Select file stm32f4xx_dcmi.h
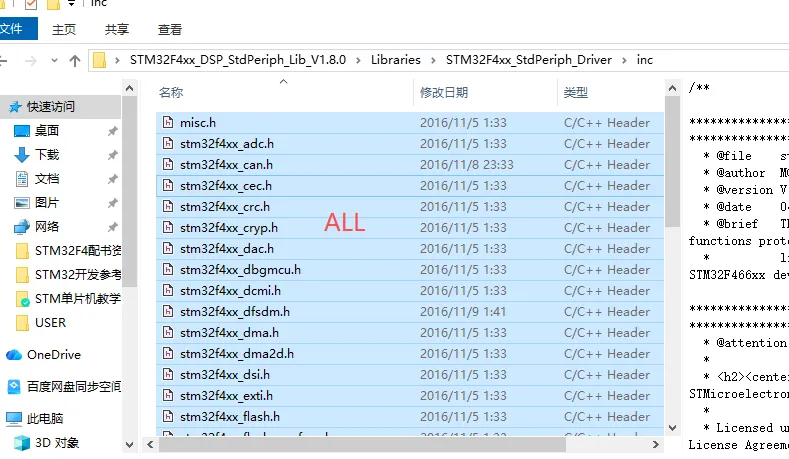Image resolution: width=789 pixels, height=459 pixels. click(410, 291)
